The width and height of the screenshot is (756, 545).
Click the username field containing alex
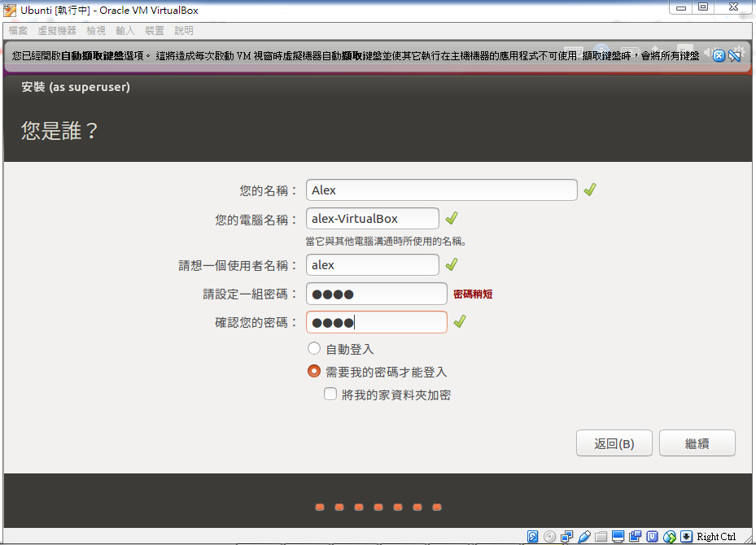373,265
